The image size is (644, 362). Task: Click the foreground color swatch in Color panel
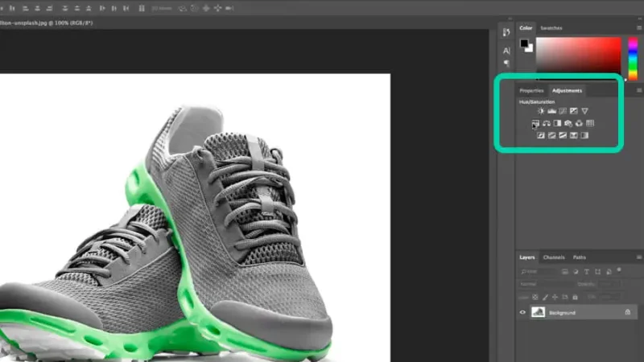[x=524, y=43]
